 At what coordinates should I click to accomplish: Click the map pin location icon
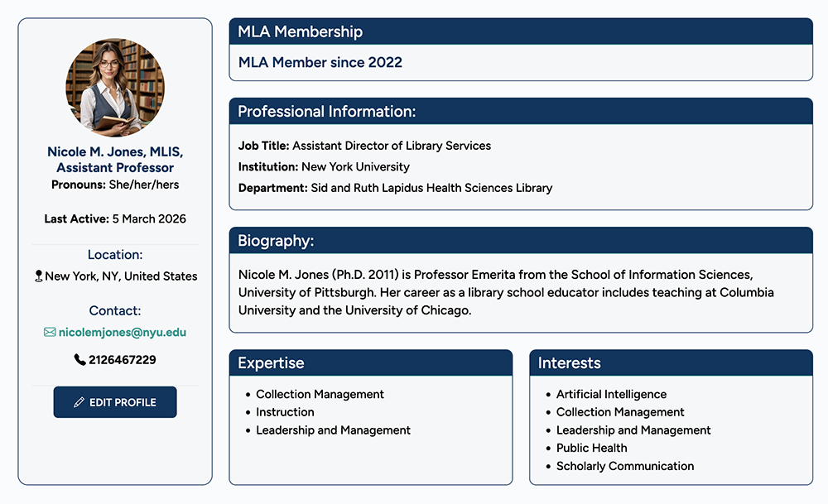tap(38, 276)
